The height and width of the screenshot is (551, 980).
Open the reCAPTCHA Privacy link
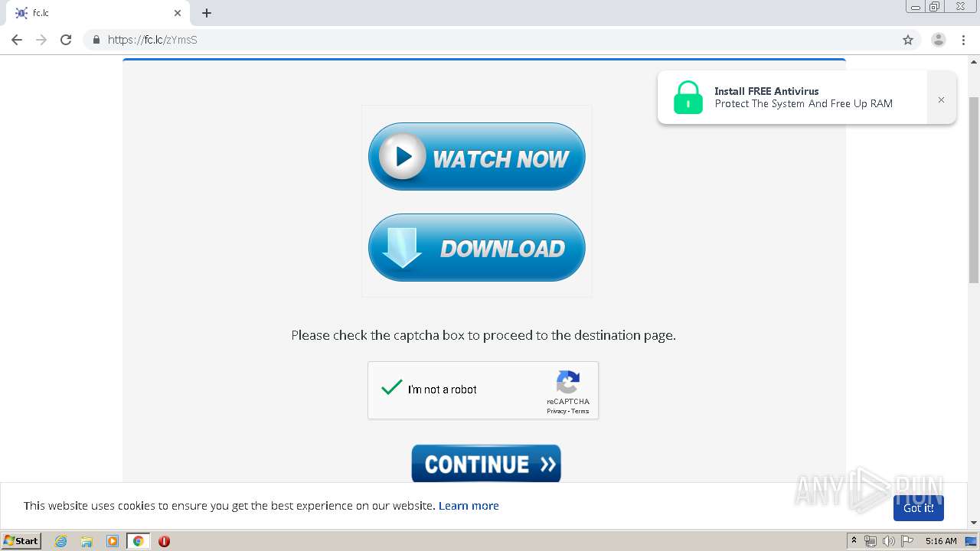click(x=556, y=412)
